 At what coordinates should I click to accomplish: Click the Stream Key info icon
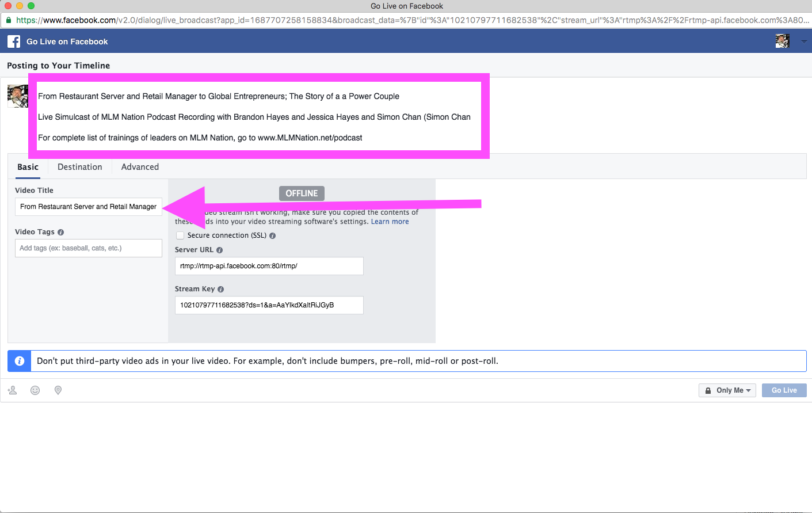pos(221,290)
